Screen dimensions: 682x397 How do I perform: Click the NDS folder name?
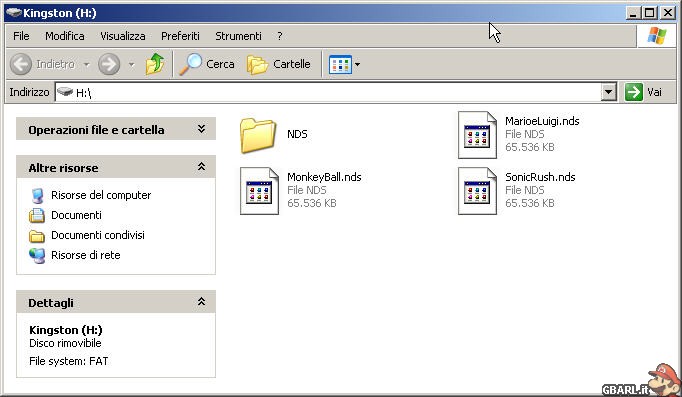[x=297, y=134]
